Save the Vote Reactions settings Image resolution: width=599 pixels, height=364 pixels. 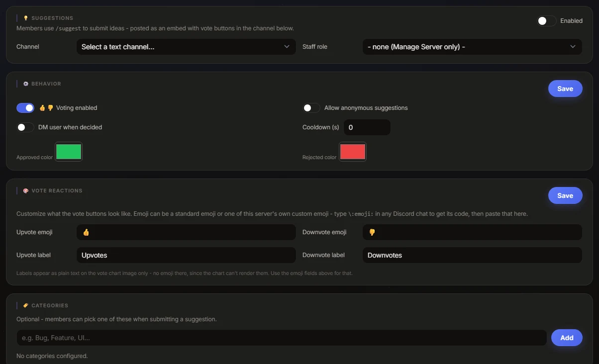[565, 195]
